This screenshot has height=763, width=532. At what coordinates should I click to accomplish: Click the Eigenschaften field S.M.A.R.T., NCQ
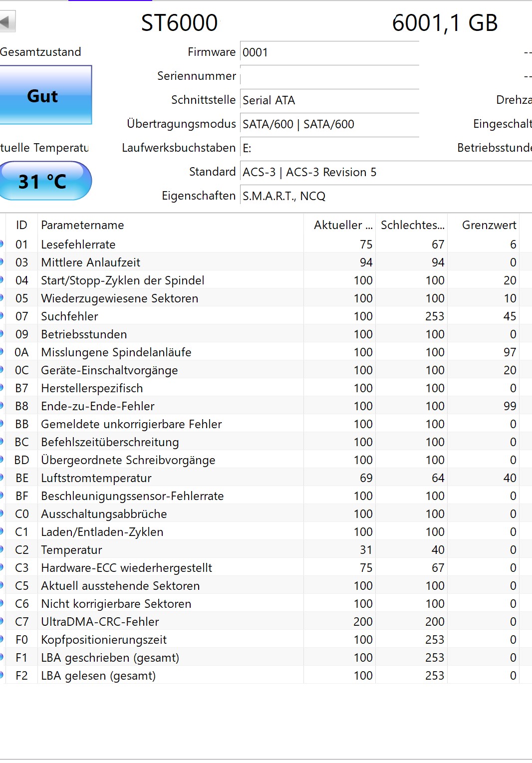[386, 196]
